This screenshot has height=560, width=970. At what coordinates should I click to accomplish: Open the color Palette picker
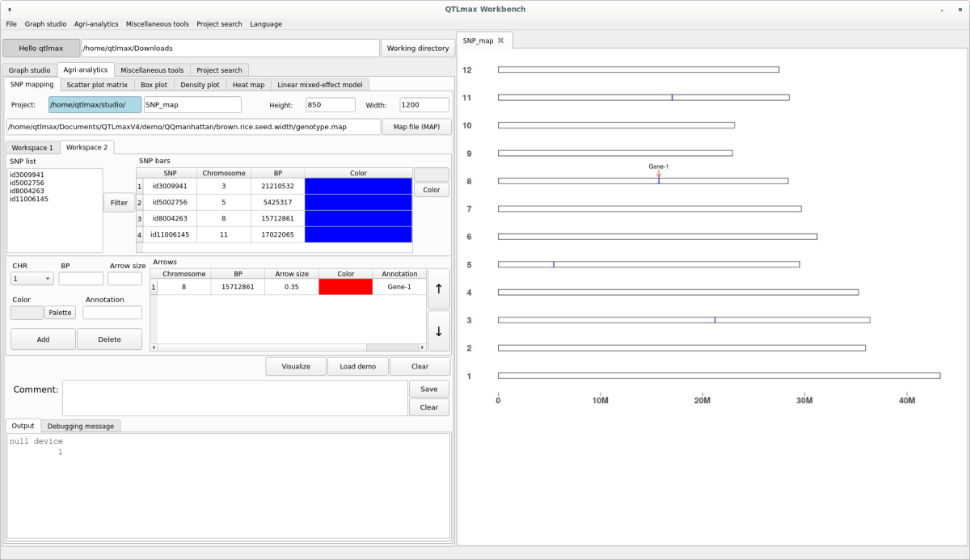(x=59, y=313)
